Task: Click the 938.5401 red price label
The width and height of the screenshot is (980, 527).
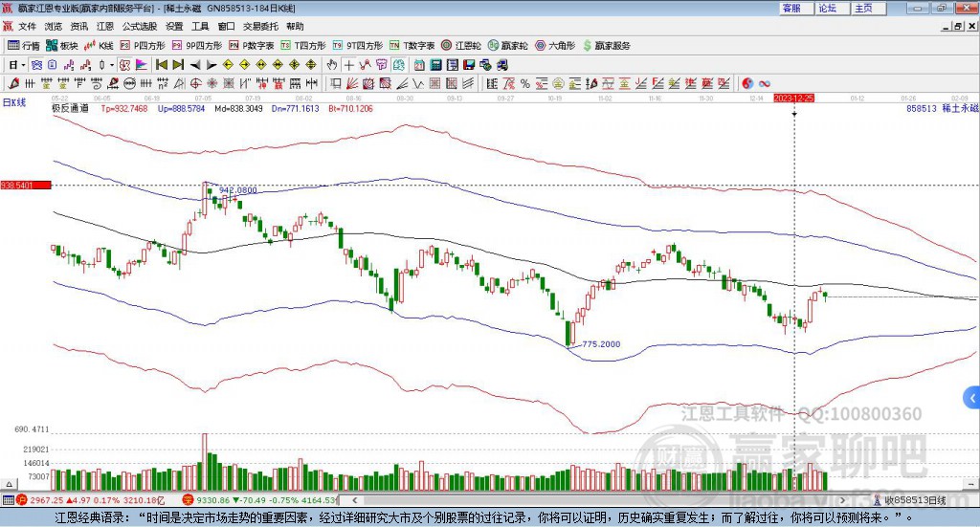Action: pyautogui.click(x=26, y=186)
